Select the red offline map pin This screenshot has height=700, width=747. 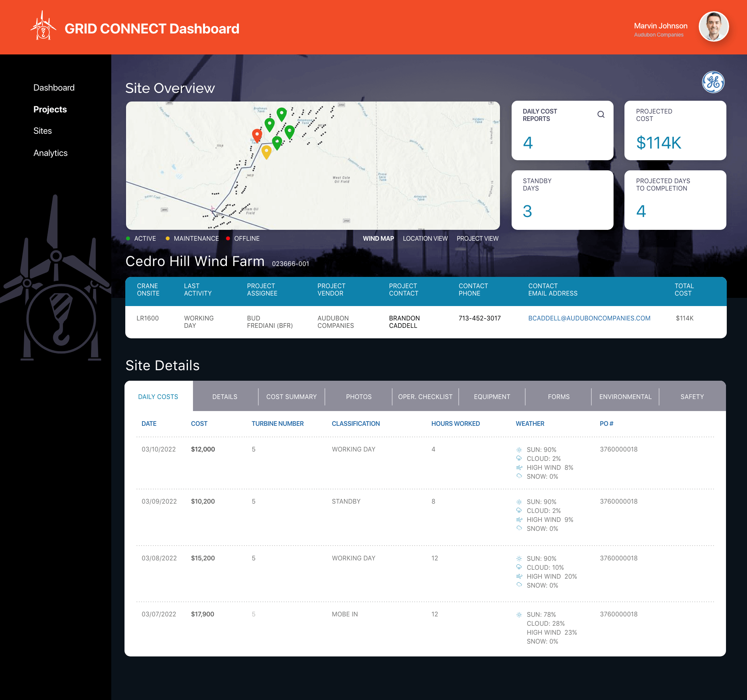pyautogui.click(x=257, y=136)
